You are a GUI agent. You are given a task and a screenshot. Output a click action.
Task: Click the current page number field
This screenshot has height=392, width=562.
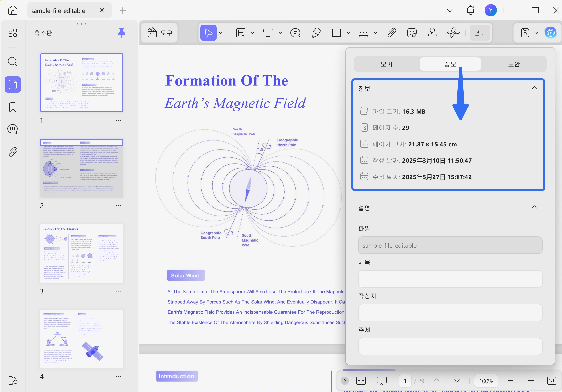[405, 381]
